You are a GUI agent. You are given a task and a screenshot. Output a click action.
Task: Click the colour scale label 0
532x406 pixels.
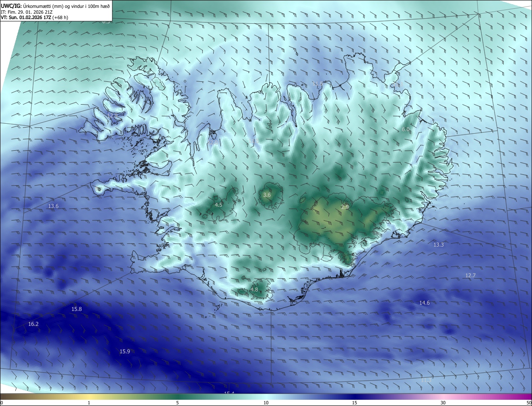pyautogui.click(x=2, y=403)
